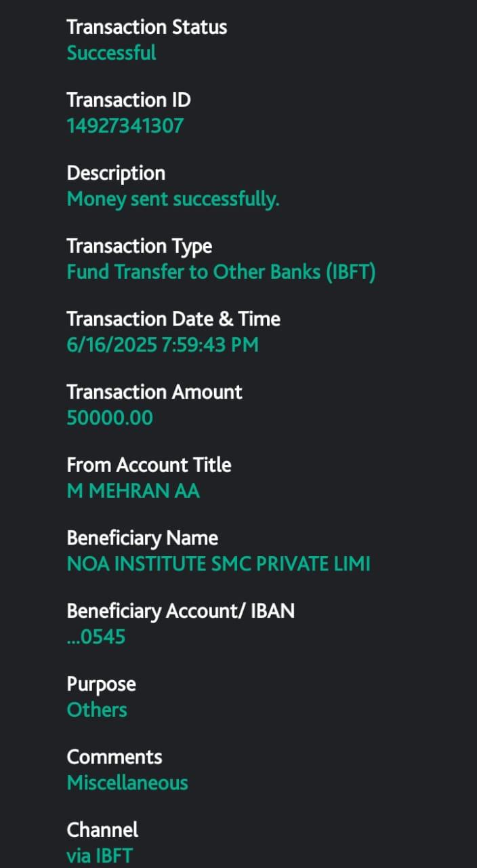Tap the Miscellaneous comments value
477x868 pixels.
127,783
